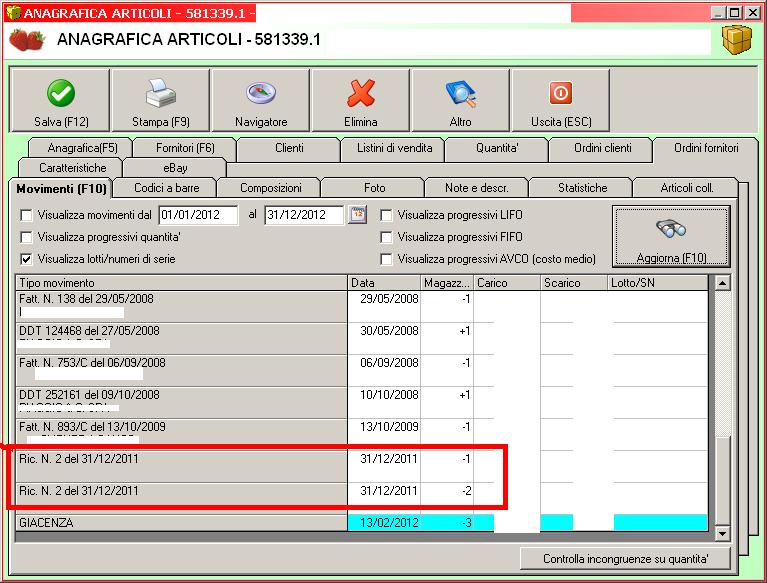
Task: Select the Ordini clienti tab
Action: click(x=602, y=148)
